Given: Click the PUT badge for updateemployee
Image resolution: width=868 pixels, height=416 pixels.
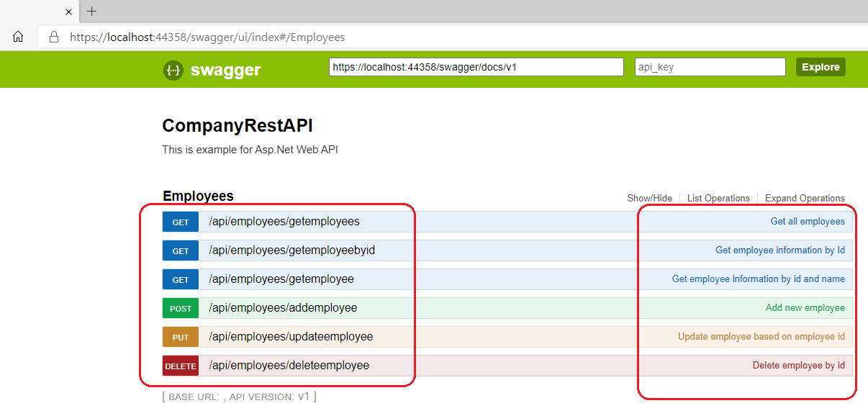Looking at the screenshot, I should [181, 337].
